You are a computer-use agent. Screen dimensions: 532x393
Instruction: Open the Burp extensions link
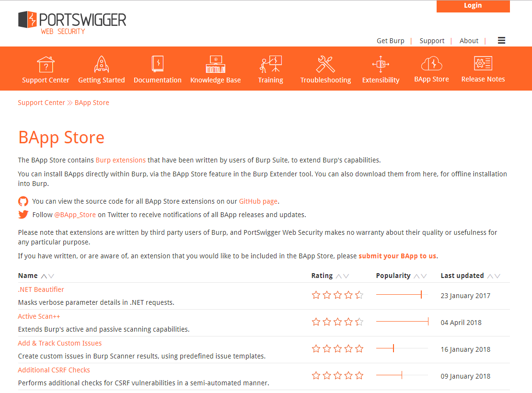120,160
